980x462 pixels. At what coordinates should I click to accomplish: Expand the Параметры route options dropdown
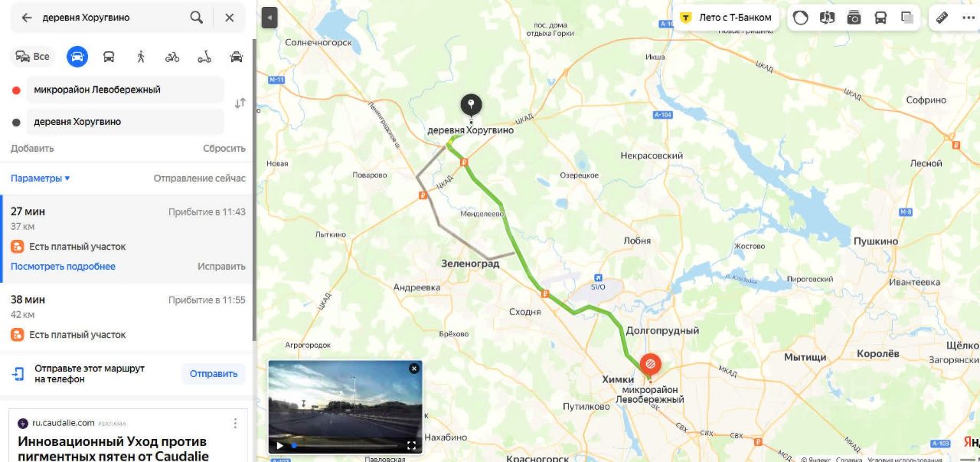[x=40, y=178]
